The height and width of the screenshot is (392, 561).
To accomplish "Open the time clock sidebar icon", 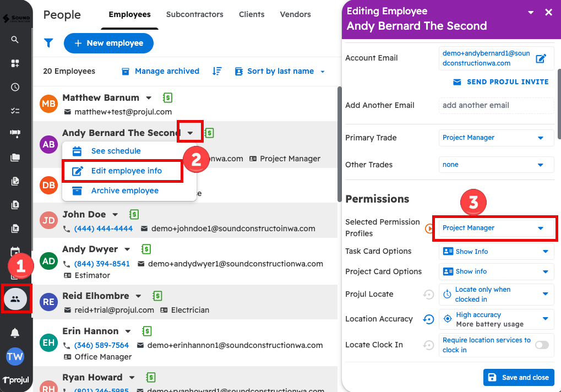I will coord(15,87).
